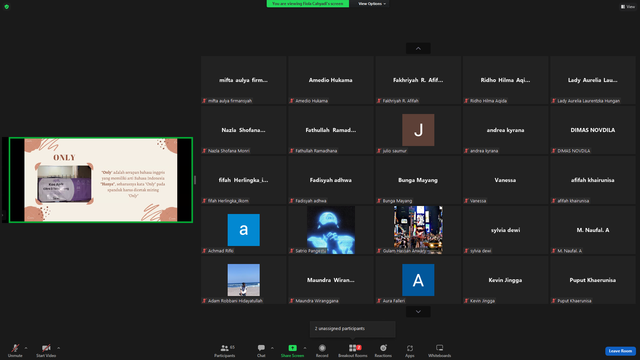Click afifah khairunisa's tile
The width and height of the screenshot is (640, 360).
click(593, 180)
